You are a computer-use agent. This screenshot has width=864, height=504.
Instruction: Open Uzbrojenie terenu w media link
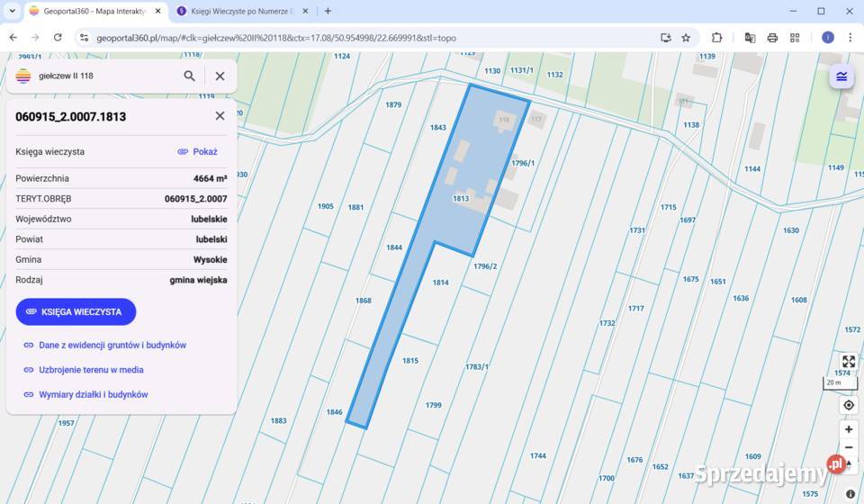pyautogui.click(x=84, y=370)
